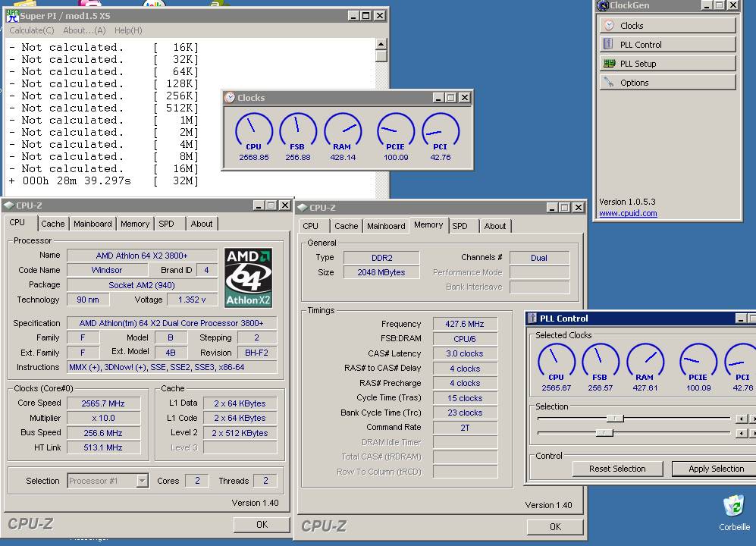
Task: Open Calculate menu in Super PI
Action: click(x=31, y=30)
